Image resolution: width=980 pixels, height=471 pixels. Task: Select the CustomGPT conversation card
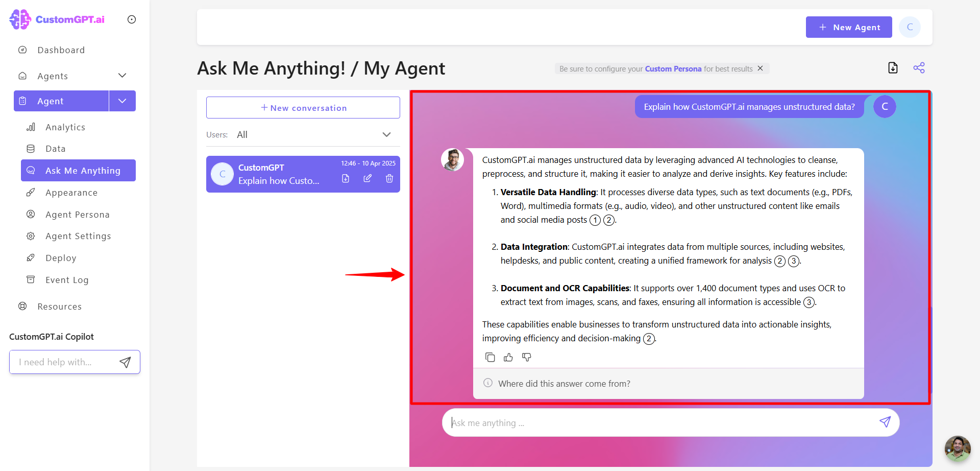click(303, 174)
